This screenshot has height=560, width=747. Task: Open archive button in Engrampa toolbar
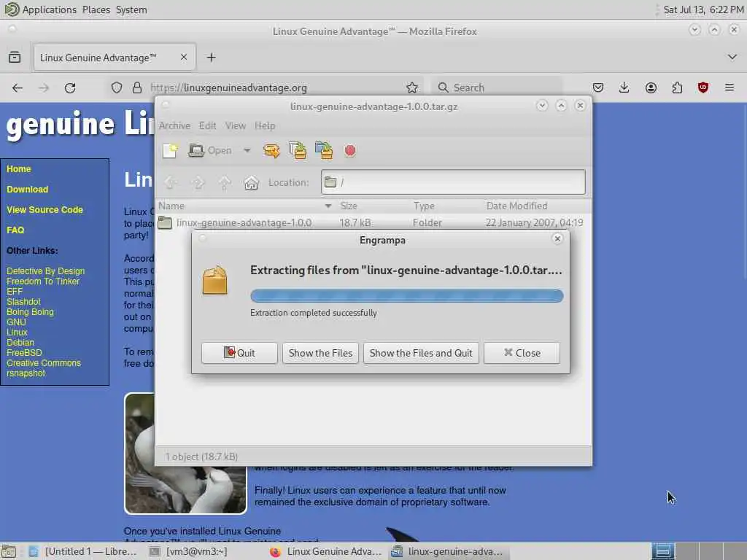tap(210, 150)
